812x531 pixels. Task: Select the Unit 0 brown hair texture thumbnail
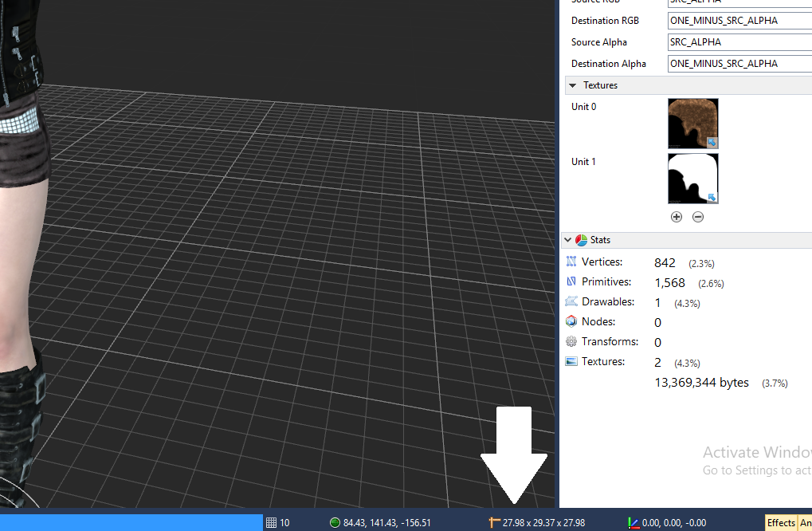click(693, 124)
